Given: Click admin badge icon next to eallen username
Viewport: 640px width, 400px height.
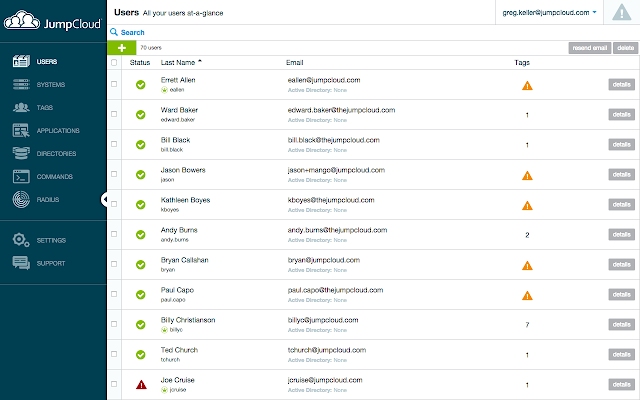Looking at the screenshot, I should tap(164, 90).
